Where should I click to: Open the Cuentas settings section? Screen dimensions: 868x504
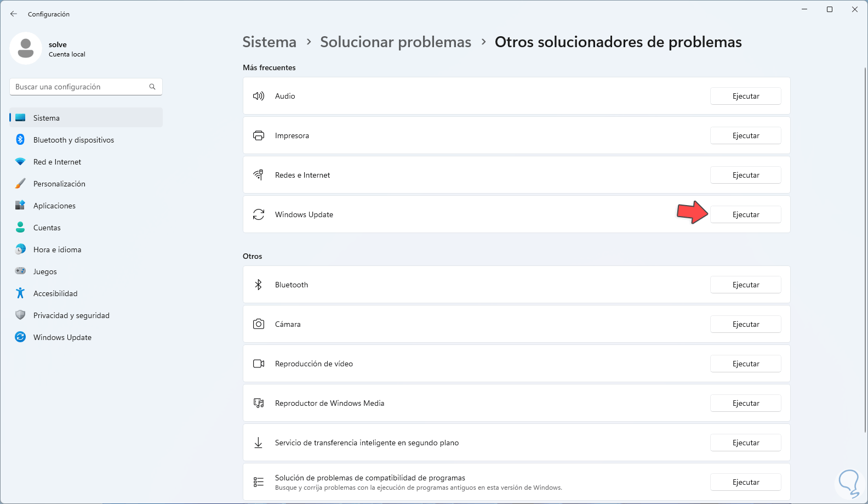click(47, 228)
